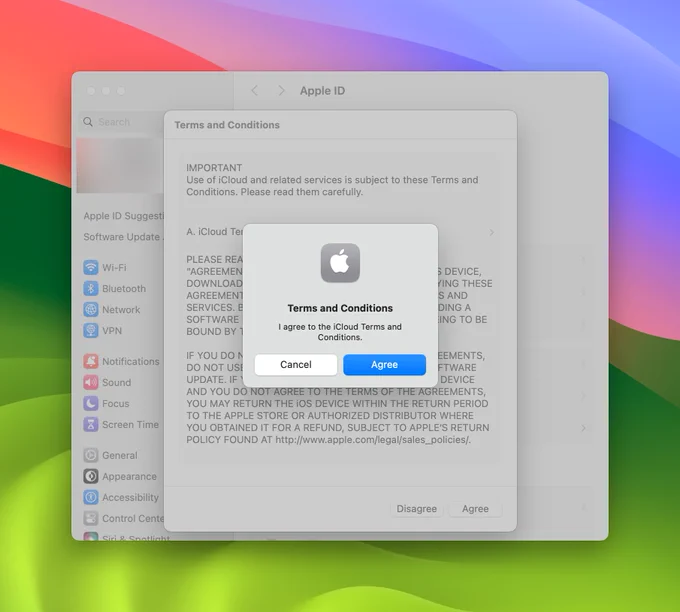
Task: Go forward with the right chevron
Action: click(x=281, y=91)
